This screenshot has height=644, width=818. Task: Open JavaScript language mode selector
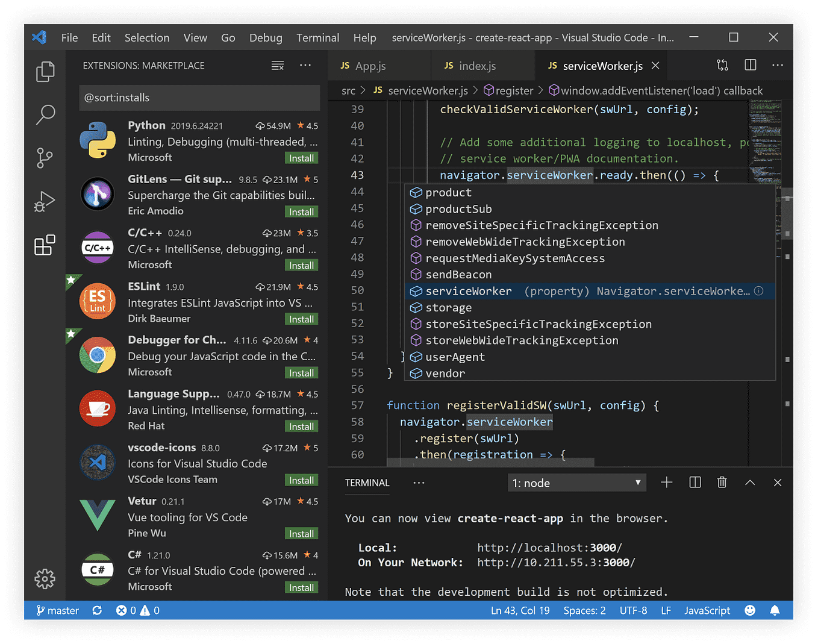click(707, 610)
